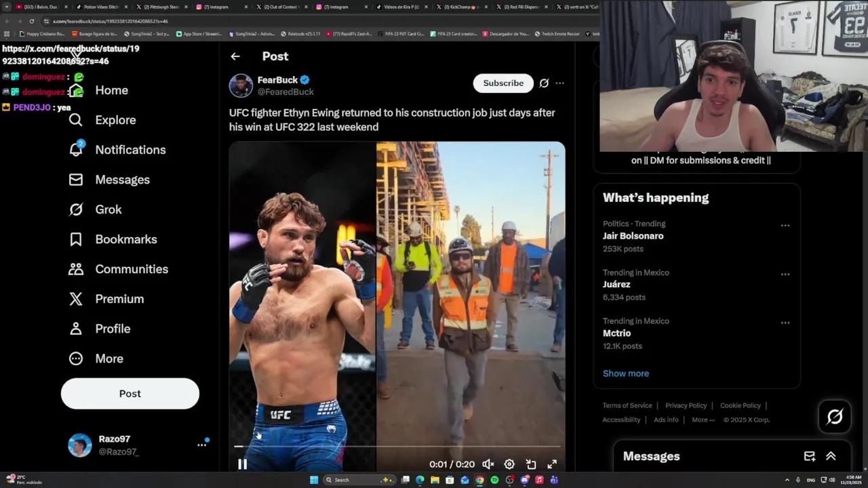Open footer More menu
The image size is (868, 488).
[x=703, y=420]
